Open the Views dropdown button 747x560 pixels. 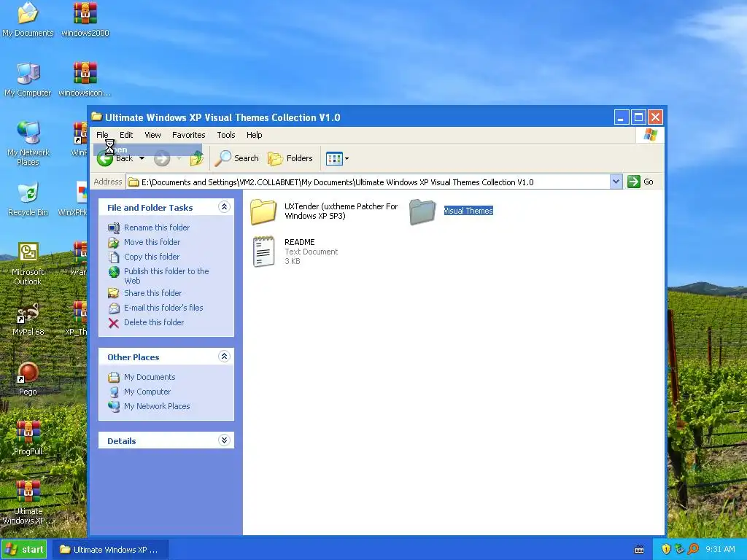click(337, 158)
